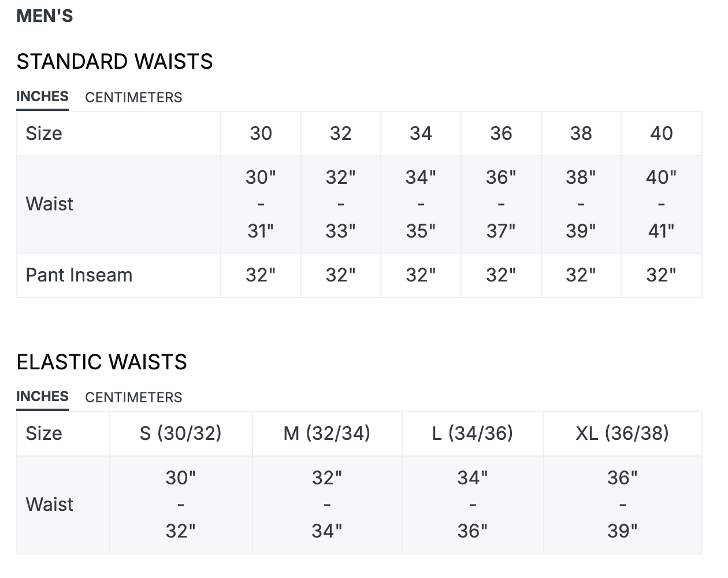Click size 34 column header

tap(421, 134)
